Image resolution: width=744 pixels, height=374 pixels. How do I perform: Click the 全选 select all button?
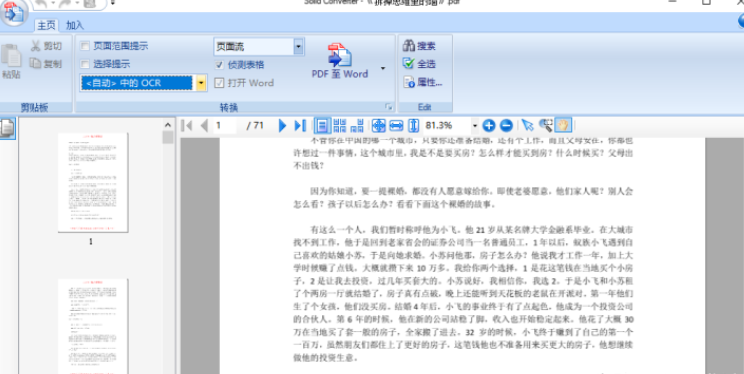419,64
